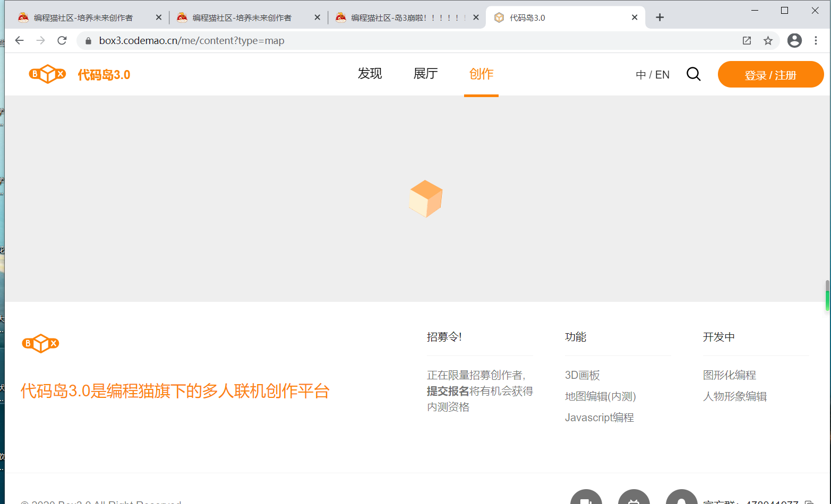The height and width of the screenshot is (504, 831).
Task: Click the page's vertical scrollbar thumb
Action: (827, 296)
